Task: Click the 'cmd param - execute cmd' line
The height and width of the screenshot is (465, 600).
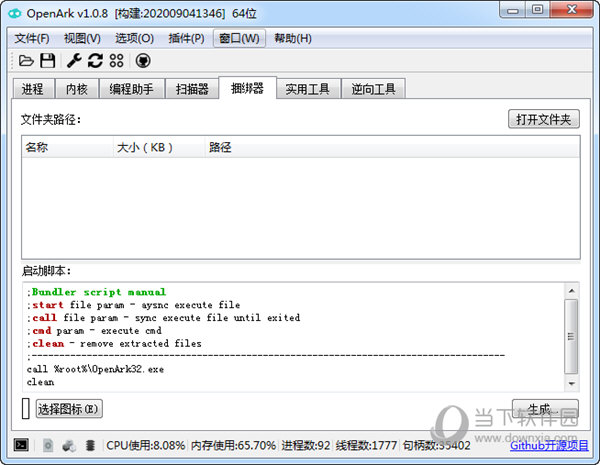Action: click(94, 331)
